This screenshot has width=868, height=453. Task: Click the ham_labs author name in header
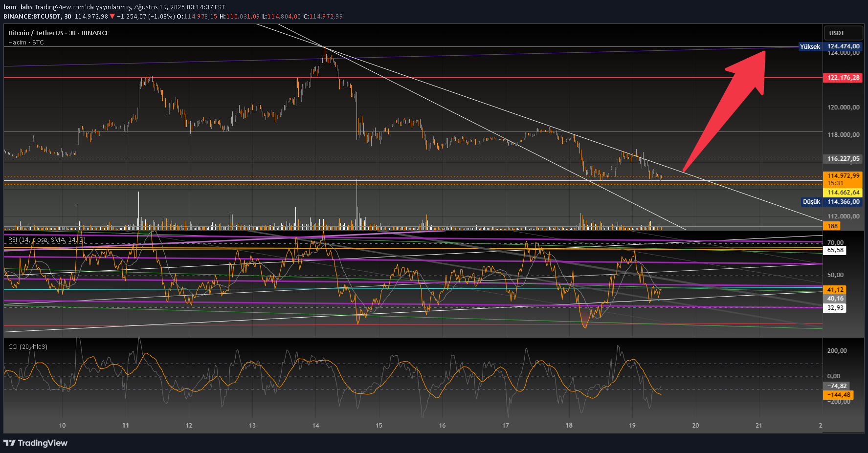click(18, 7)
